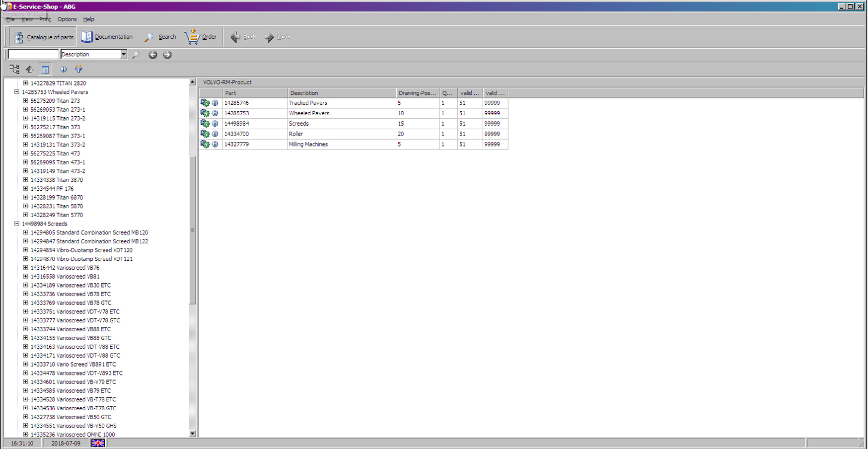Click the round previous arrow beside search field

pos(153,55)
